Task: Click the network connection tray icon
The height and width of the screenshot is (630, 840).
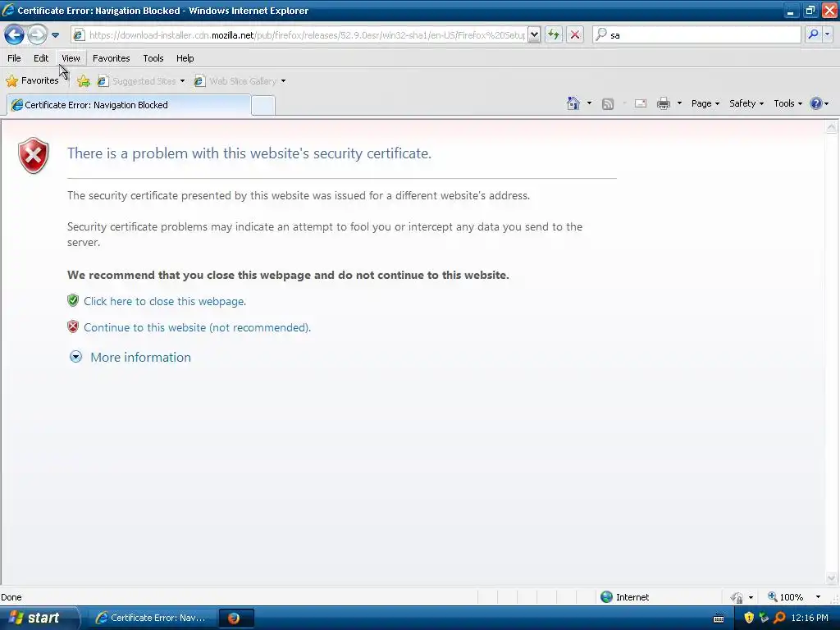Action: [764, 618]
